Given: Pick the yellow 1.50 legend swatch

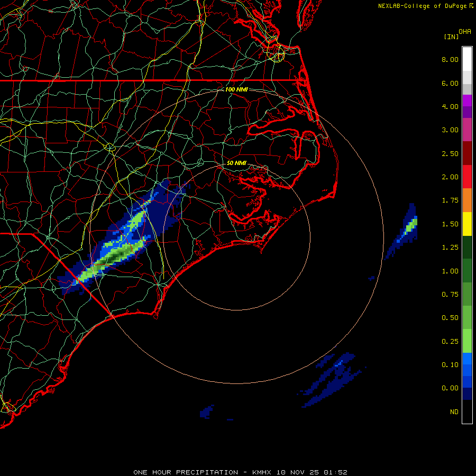Looking at the screenshot, I should (x=467, y=224).
